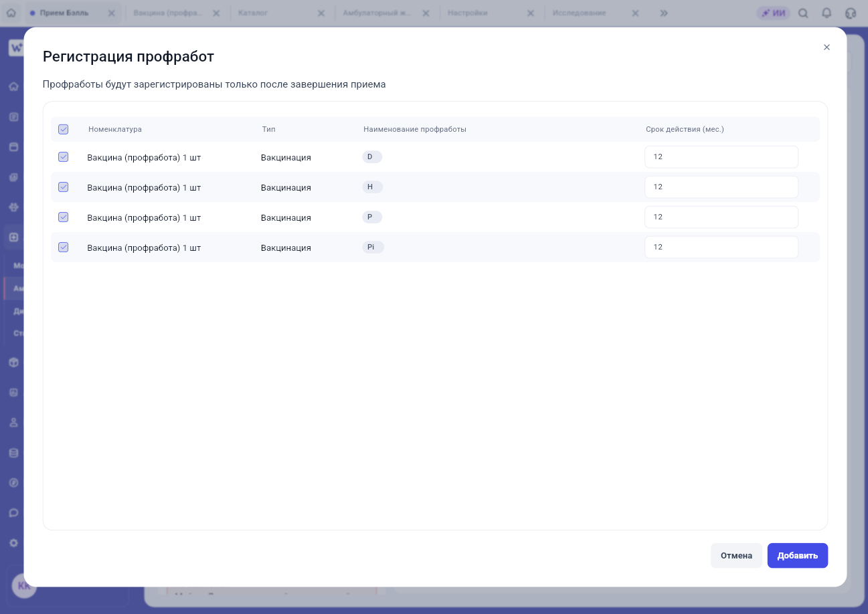Click the Номенклатура column header

tap(115, 129)
